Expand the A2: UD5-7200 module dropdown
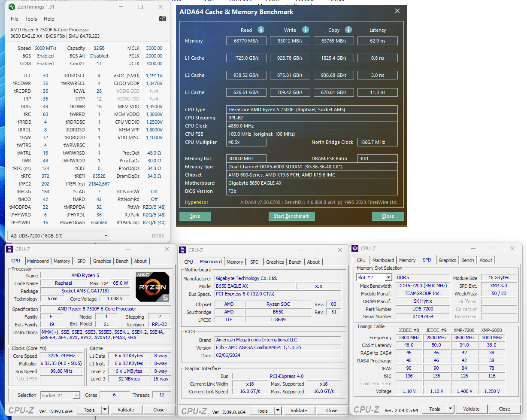527x420 pixels. (x=59, y=236)
